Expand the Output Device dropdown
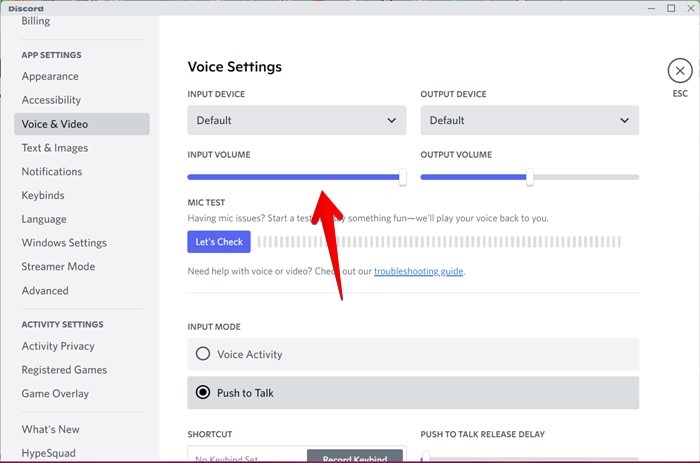The image size is (700, 463). pyautogui.click(x=529, y=121)
